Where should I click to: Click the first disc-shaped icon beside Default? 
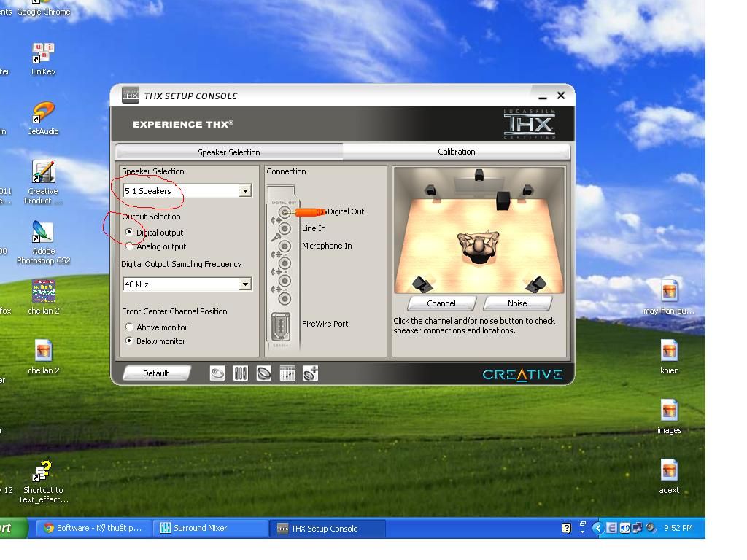(x=217, y=373)
